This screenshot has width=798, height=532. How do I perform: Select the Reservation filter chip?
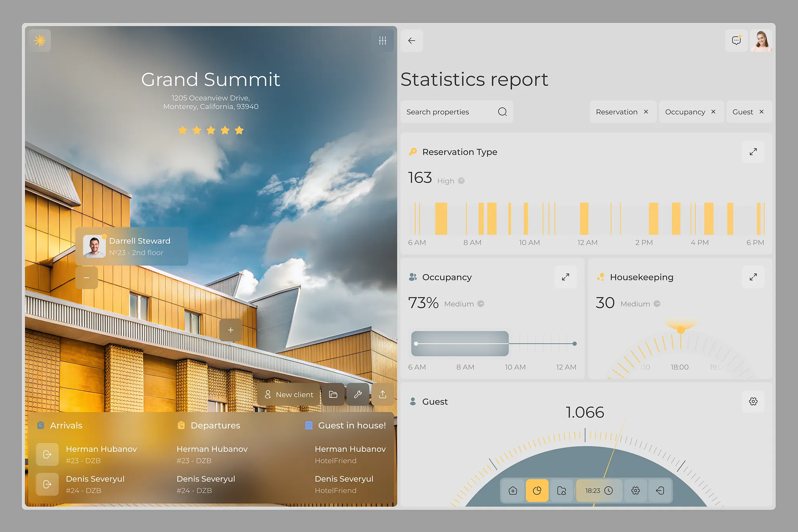[623, 112]
